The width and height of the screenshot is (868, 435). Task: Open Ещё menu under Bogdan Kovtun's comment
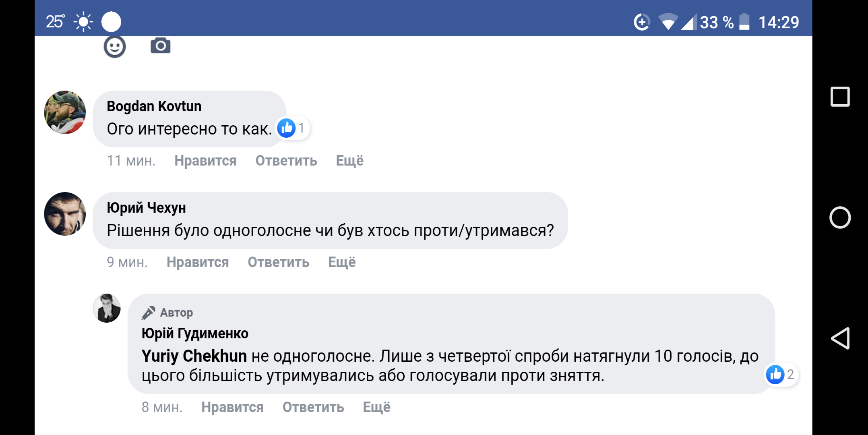pyautogui.click(x=349, y=161)
